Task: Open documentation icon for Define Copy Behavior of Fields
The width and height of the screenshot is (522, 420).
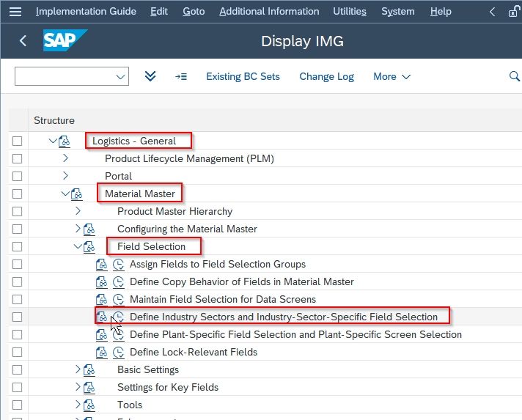Action: pyautogui.click(x=101, y=282)
